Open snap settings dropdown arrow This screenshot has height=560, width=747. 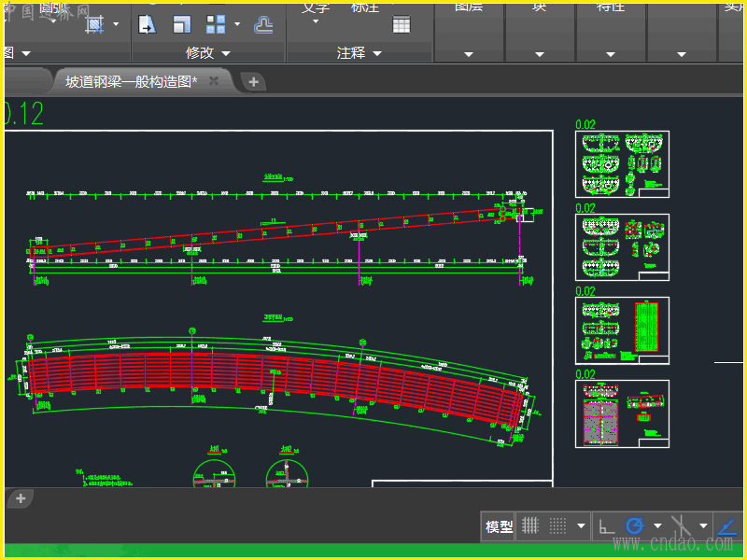click(582, 525)
